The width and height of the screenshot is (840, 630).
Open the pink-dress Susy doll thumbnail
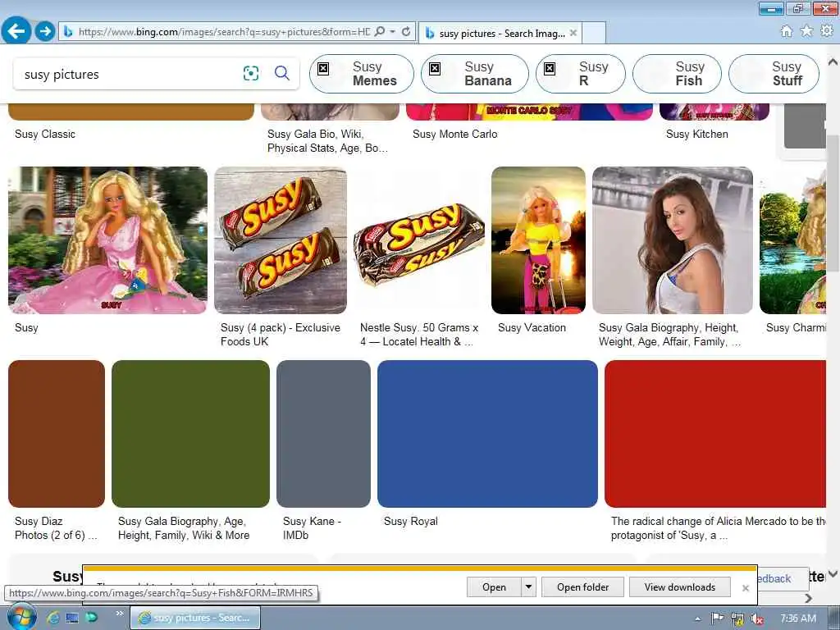pyautogui.click(x=107, y=240)
